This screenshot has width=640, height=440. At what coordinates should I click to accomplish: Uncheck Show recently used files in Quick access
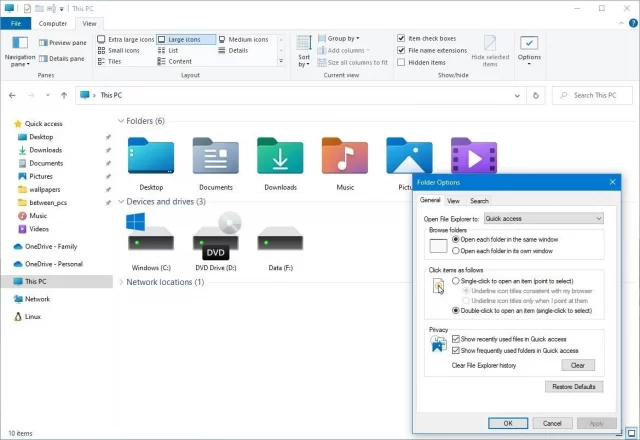[x=456, y=339]
